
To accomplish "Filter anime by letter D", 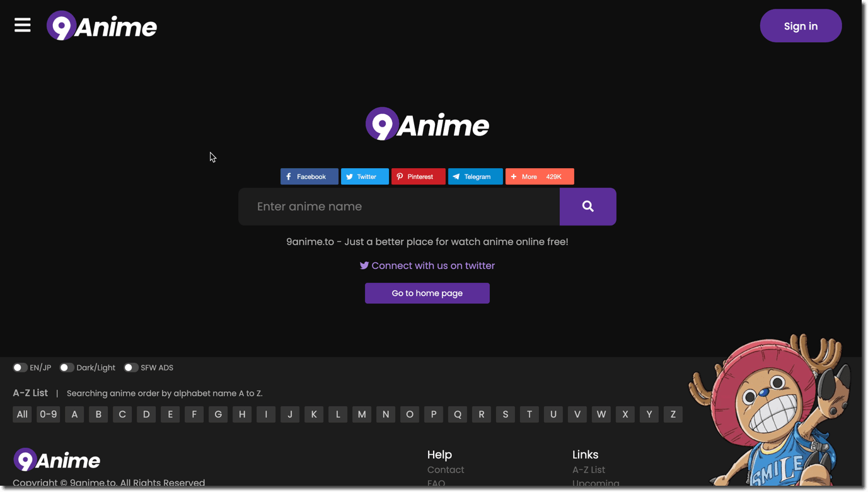I will click(x=146, y=415).
